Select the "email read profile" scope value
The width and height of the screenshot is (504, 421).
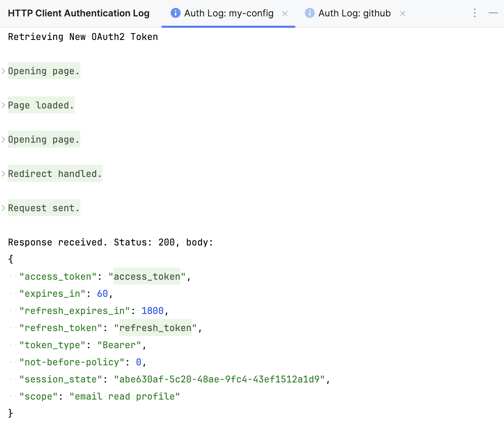(125, 396)
